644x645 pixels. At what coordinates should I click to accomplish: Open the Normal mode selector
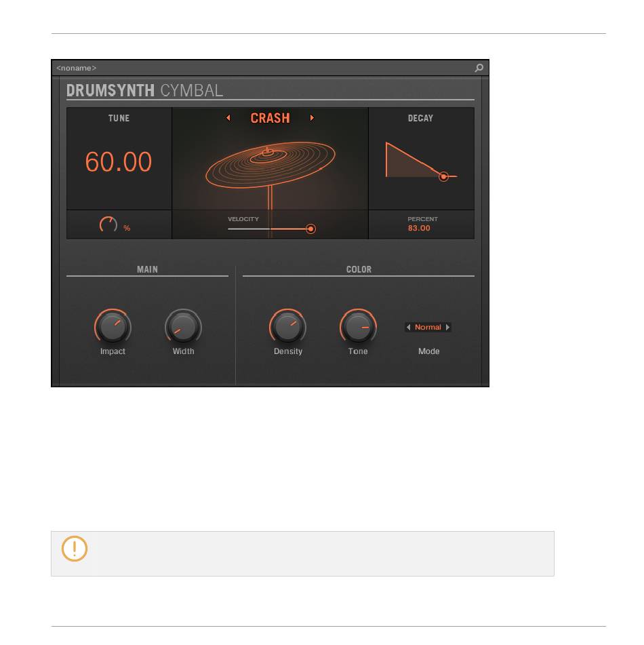tap(428, 327)
